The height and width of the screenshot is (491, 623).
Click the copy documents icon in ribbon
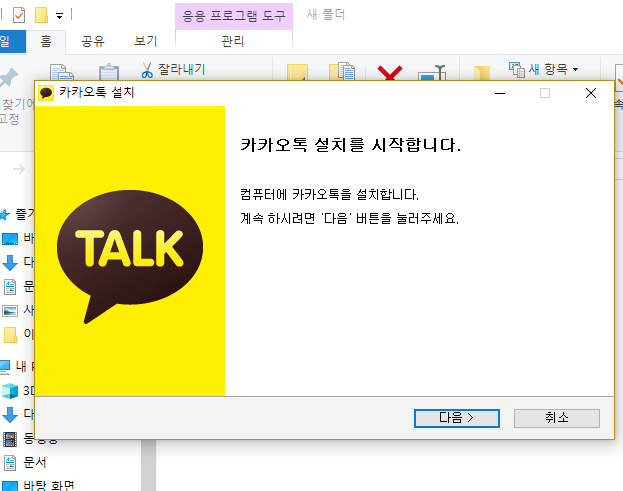(62, 72)
